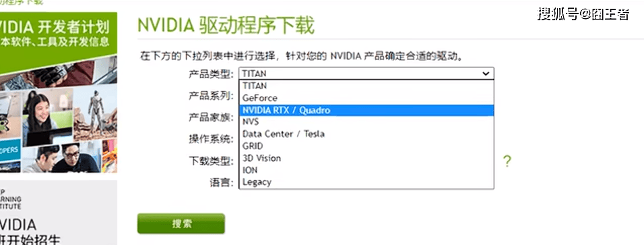This screenshot has height=245, width=644.
Task: Click the 产品系列 label
Action: 211,97
